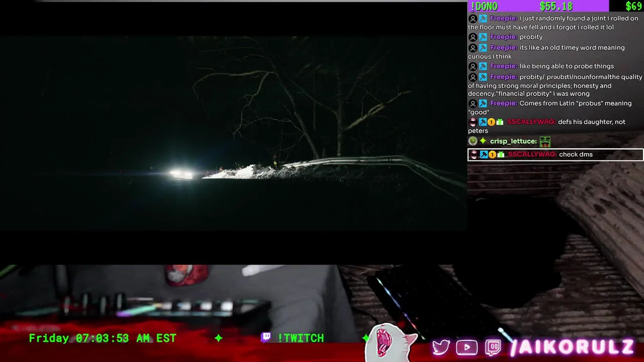Click the moderator badge on the "moral principles" message
644x362 pixels.
coord(483,77)
